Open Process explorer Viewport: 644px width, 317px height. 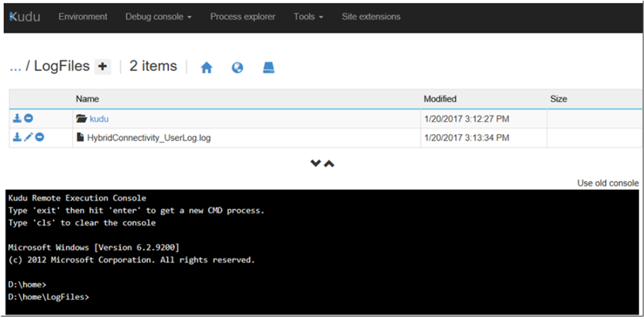pyautogui.click(x=243, y=16)
